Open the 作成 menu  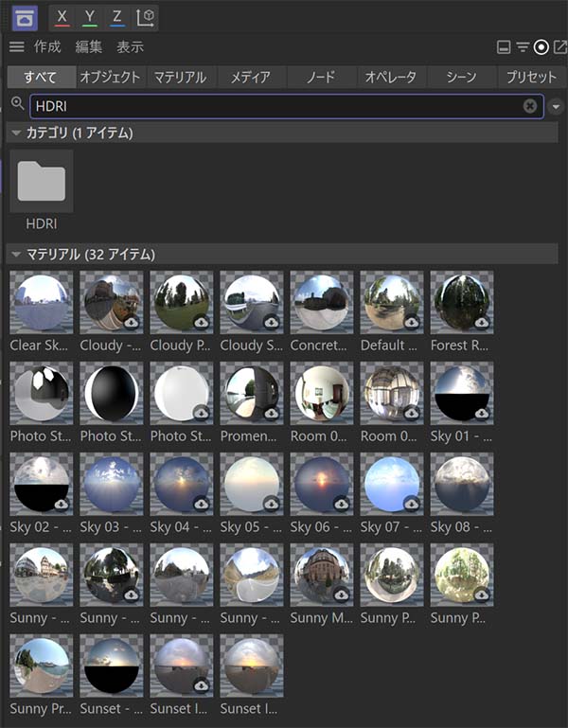coord(47,47)
